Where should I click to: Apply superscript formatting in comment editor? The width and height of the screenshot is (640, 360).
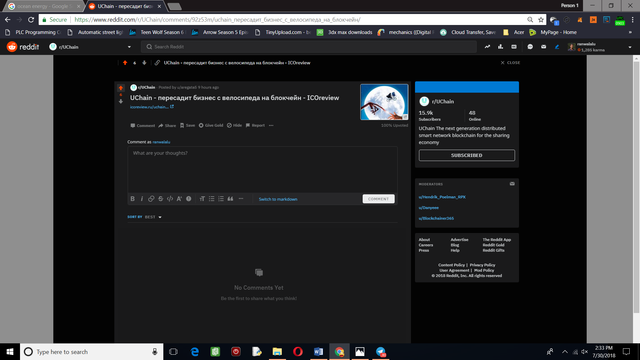point(179,199)
